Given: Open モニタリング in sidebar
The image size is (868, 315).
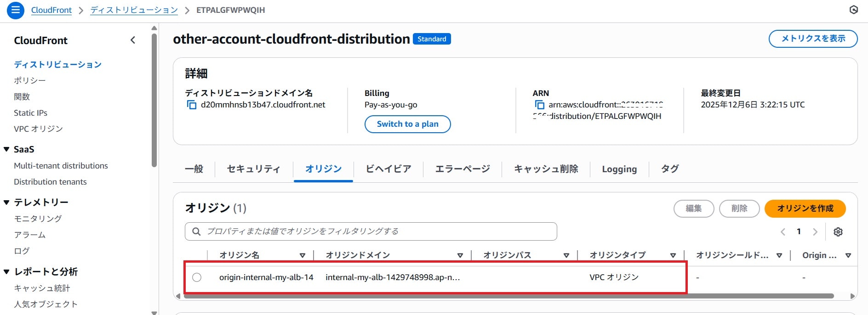Looking at the screenshot, I should (38, 219).
